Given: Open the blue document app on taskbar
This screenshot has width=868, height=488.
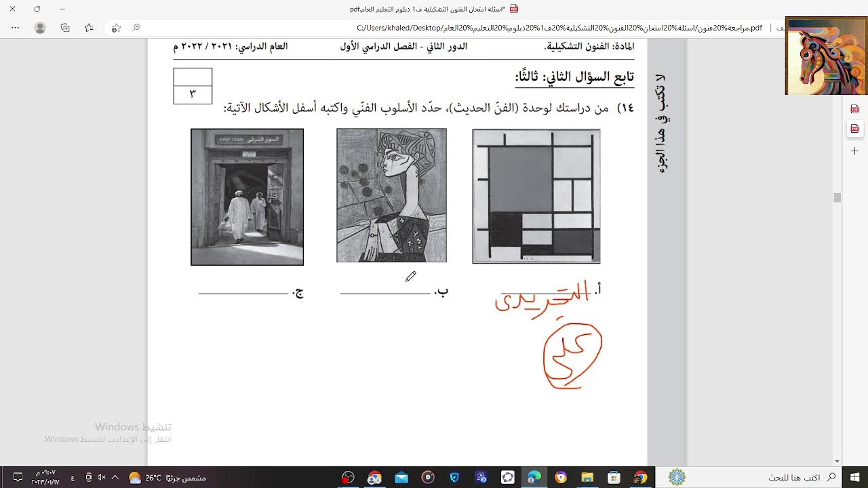Looking at the screenshot, I should coord(481,477).
